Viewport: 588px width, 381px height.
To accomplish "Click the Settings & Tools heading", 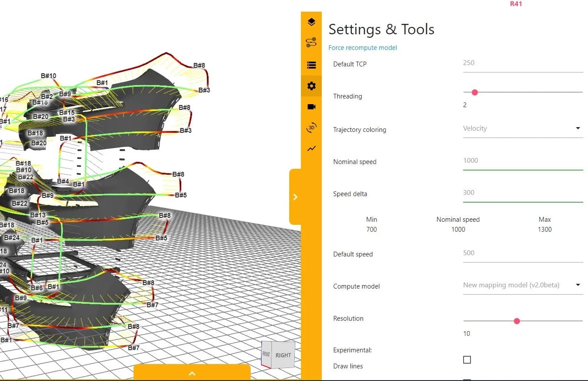I will tap(382, 29).
